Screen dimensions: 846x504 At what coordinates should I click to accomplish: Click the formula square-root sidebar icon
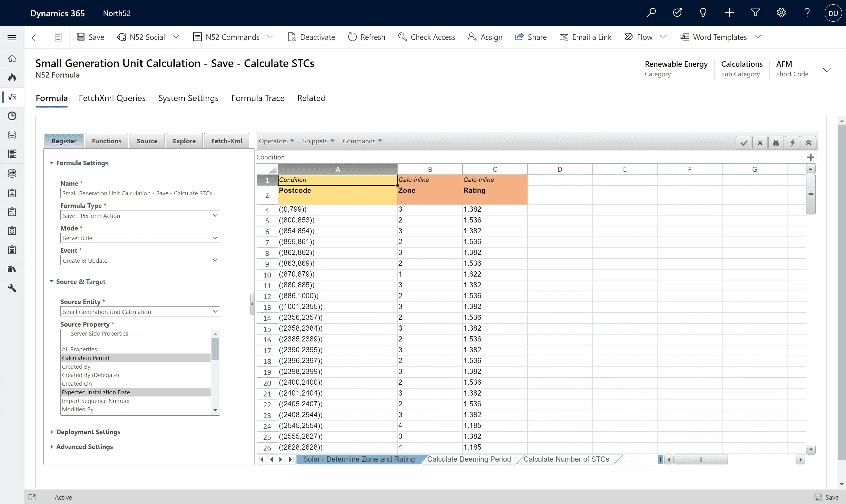coord(12,97)
